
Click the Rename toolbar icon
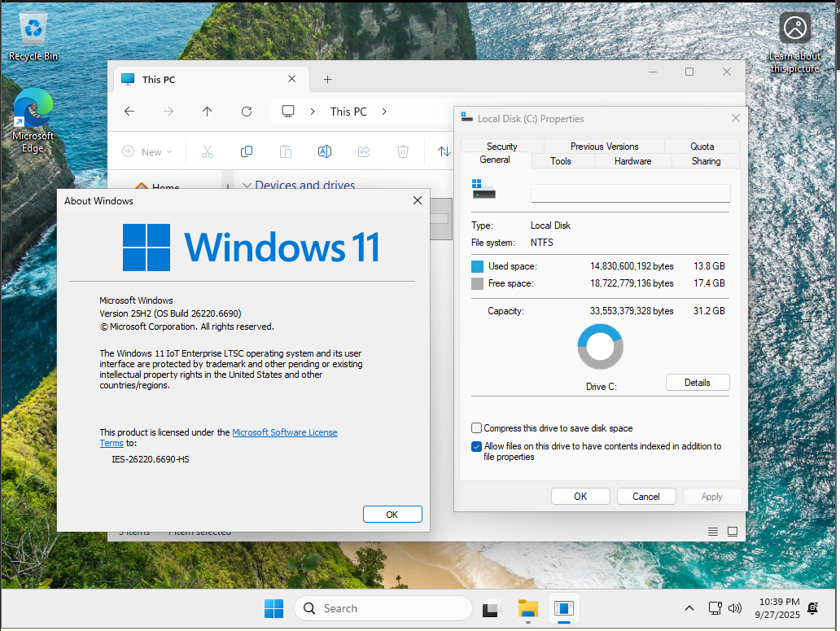[325, 151]
